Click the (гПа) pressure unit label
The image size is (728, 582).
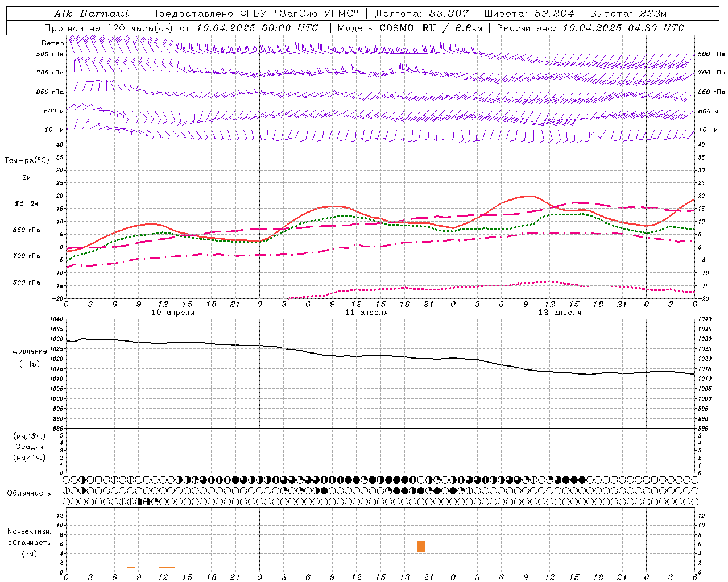tap(30, 364)
